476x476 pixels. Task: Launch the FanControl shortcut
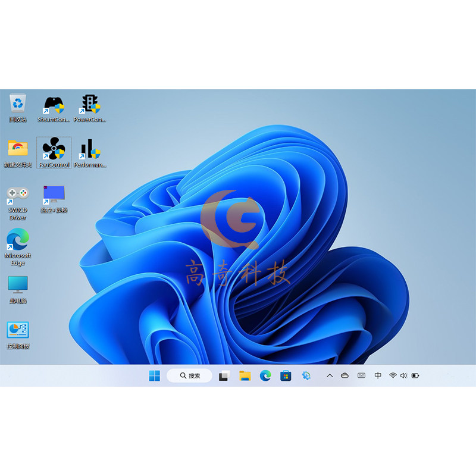point(54,152)
